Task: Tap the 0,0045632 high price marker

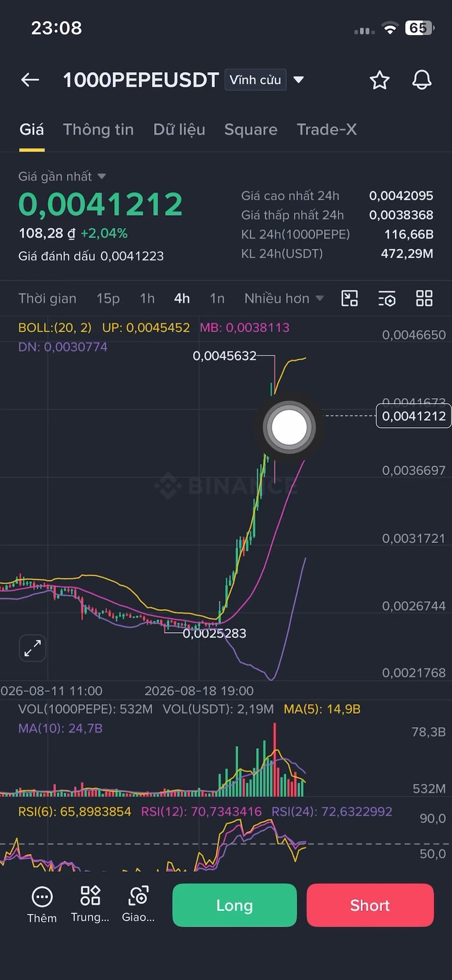Action: coord(224,356)
